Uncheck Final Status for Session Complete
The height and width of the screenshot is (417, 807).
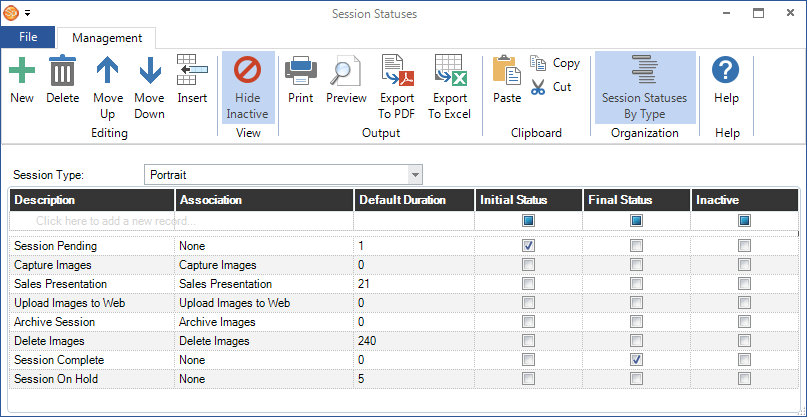tap(635, 360)
